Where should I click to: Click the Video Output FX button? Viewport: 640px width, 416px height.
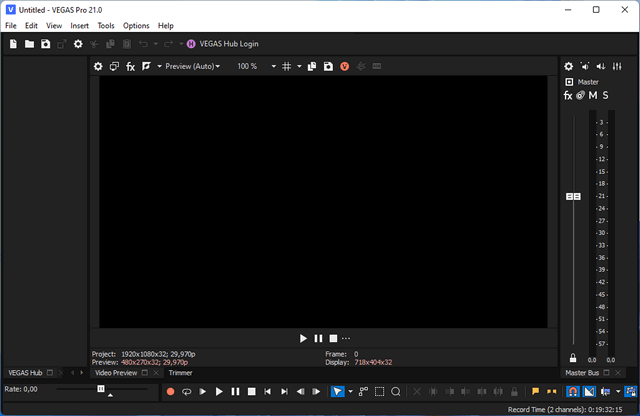click(x=130, y=66)
